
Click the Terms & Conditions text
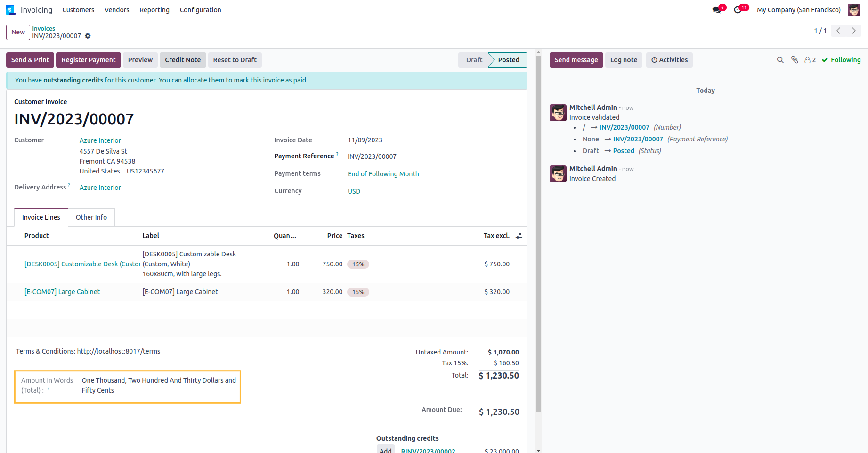pos(88,351)
